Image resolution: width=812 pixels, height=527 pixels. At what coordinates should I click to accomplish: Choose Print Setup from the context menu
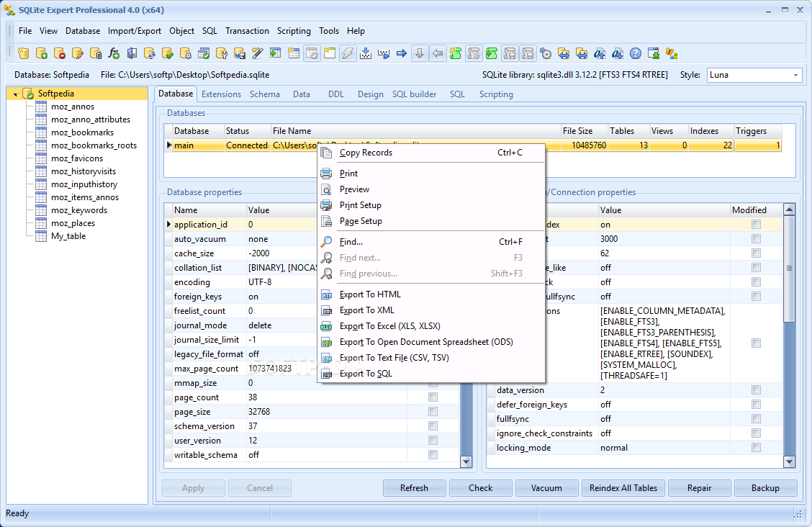tap(431, 205)
